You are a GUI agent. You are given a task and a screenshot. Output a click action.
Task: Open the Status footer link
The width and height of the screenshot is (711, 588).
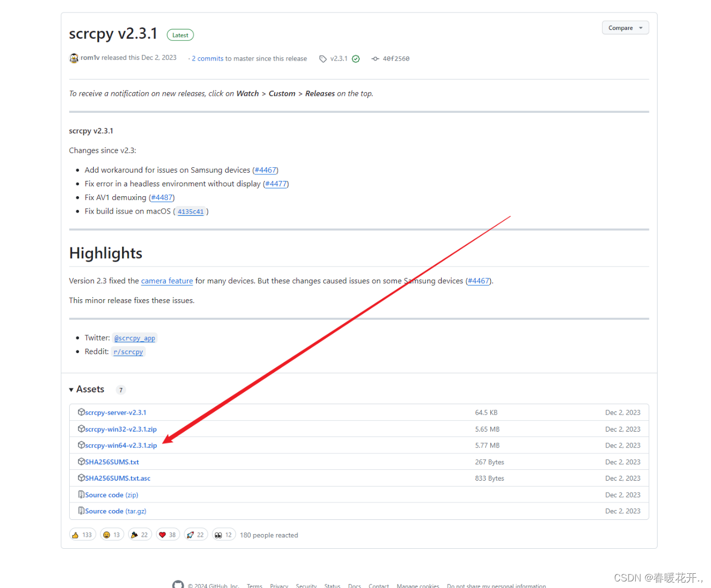[333, 586]
